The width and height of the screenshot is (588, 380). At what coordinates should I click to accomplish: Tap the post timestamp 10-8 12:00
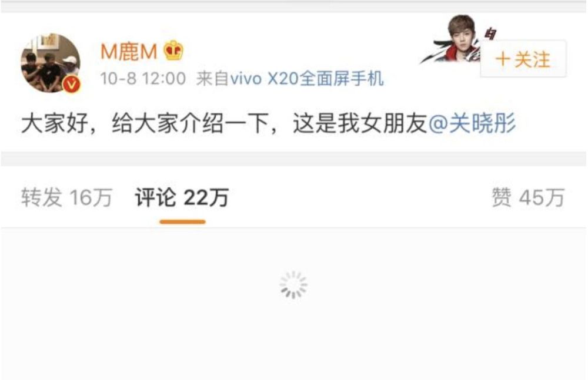coord(143,79)
